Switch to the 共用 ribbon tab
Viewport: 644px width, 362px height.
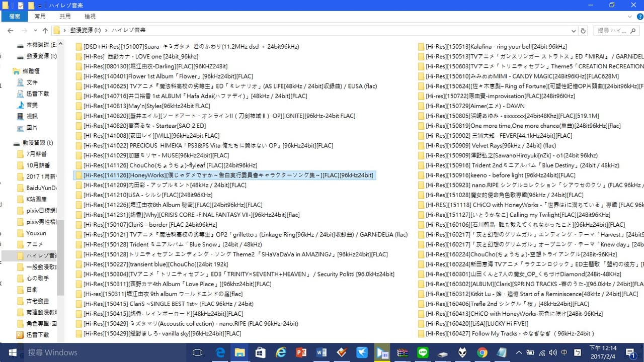(x=65, y=17)
